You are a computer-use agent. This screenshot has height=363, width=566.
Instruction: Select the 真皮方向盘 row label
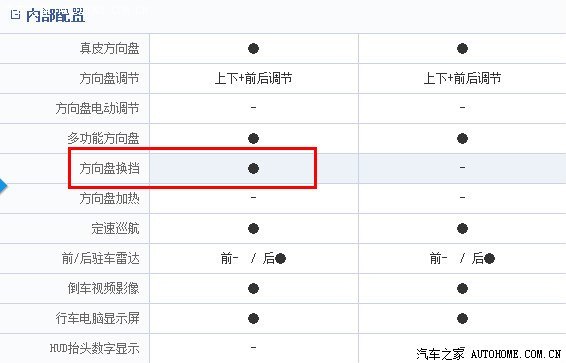pyautogui.click(x=110, y=48)
